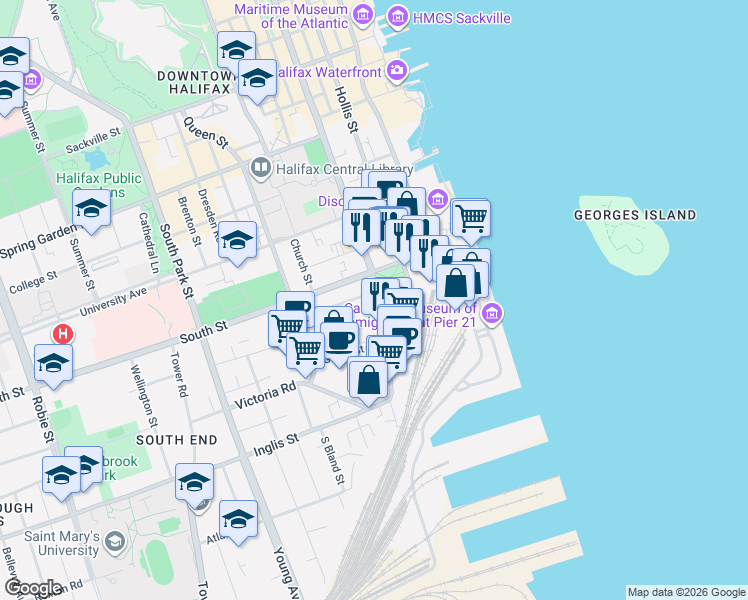Screen dimensions: 748x600
Task: Open the Google logo link
Action: 33,588
